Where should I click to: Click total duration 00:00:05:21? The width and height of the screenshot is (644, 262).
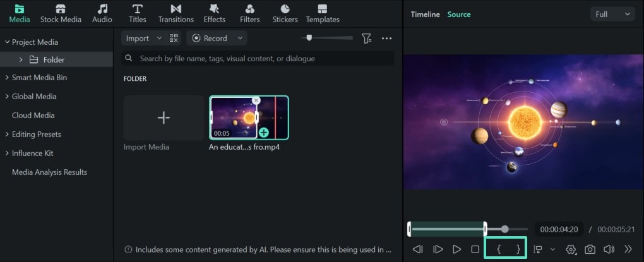click(616, 230)
